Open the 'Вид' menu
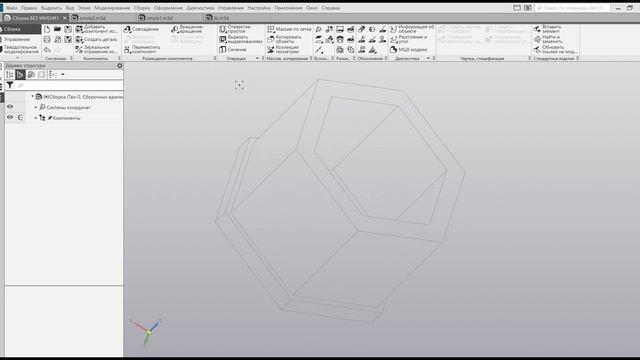This screenshot has height=360, width=640. click(x=70, y=8)
